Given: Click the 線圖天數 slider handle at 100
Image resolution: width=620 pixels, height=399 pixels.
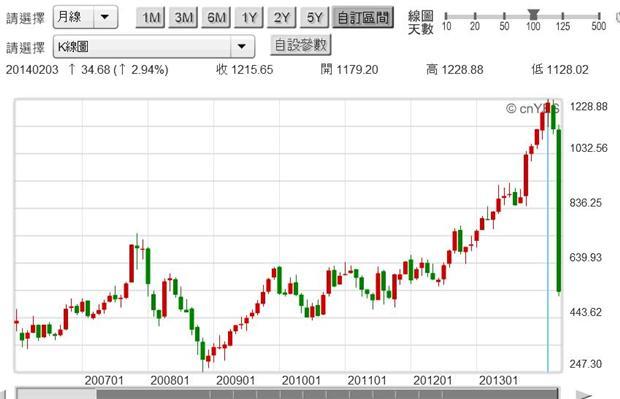Looking at the screenshot, I should 533,15.
